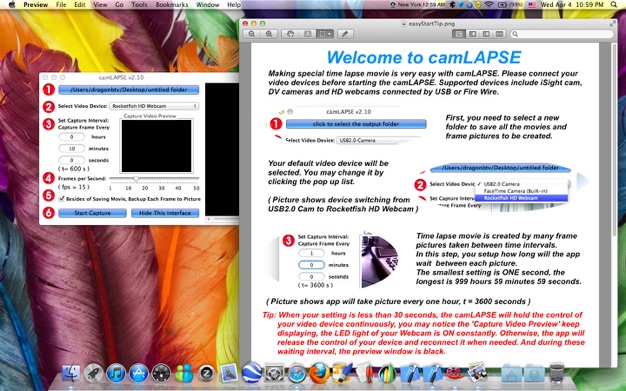Toggle Backup Each Frame to Picture checkbox
The width and height of the screenshot is (626, 391).
point(61,198)
